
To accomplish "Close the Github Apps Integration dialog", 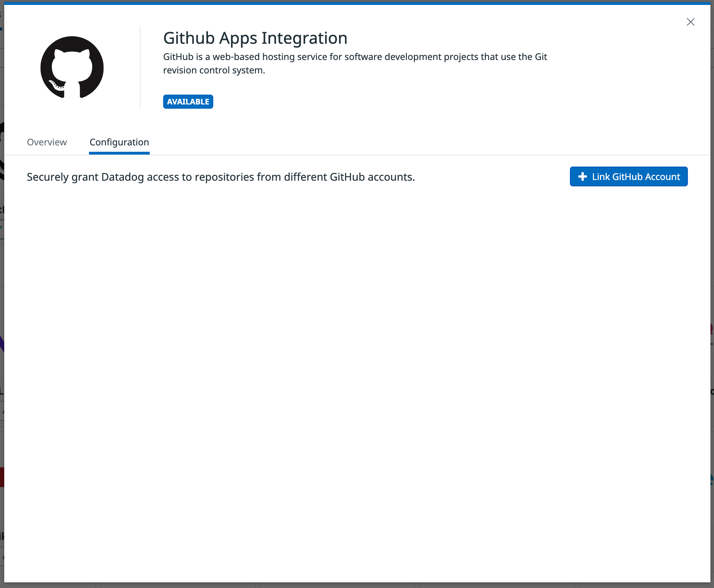I will pyautogui.click(x=690, y=22).
